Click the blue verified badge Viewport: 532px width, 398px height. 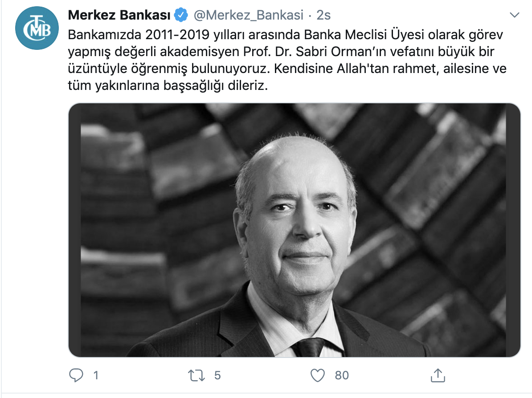coord(181,15)
